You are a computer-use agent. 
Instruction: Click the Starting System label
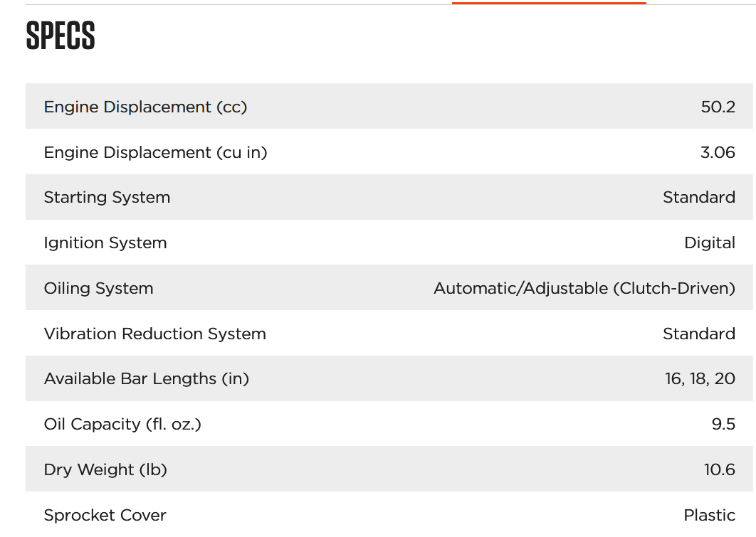tap(107, 197)
